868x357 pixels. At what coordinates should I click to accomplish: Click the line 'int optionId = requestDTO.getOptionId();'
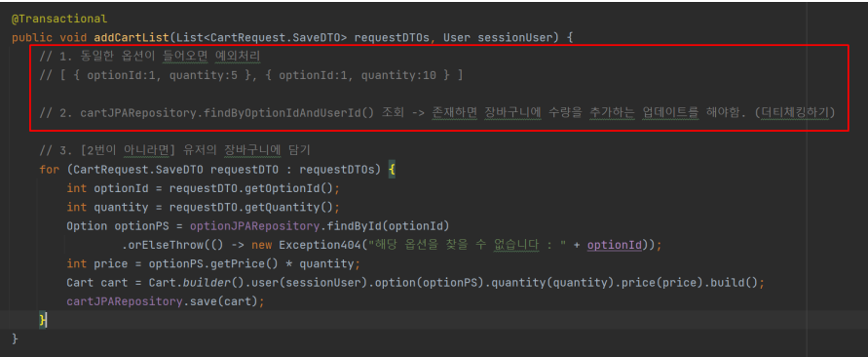tap(204, 188)
